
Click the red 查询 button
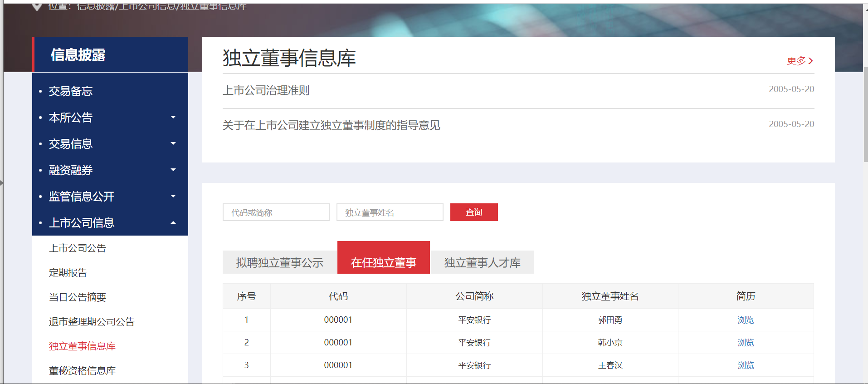click(x=474, y=212)
